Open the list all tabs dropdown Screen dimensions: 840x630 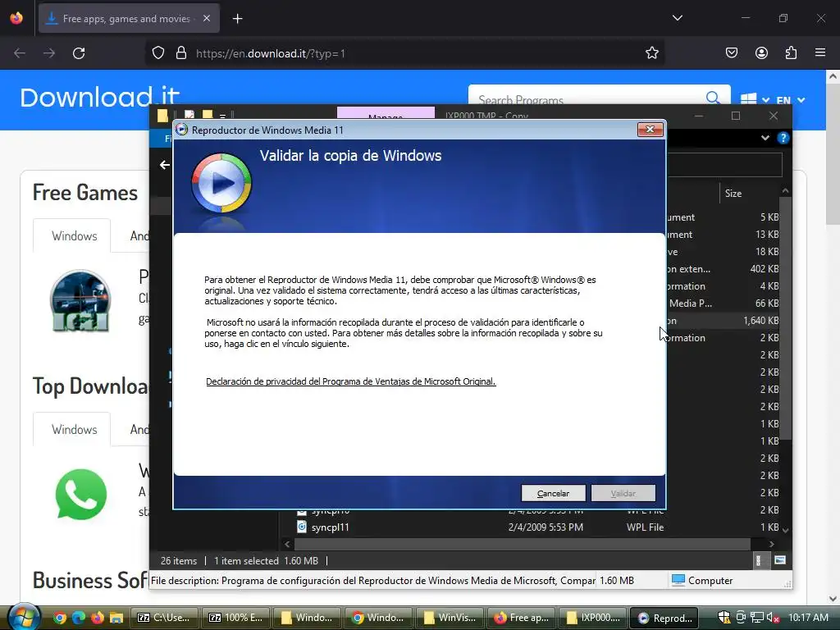pyautogui.click(x=677, y=18)
